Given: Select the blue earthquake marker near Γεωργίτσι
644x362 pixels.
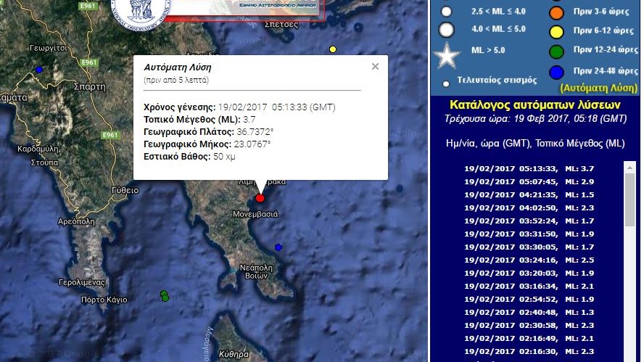Looking at the screenshot, I should click(39, 70).
